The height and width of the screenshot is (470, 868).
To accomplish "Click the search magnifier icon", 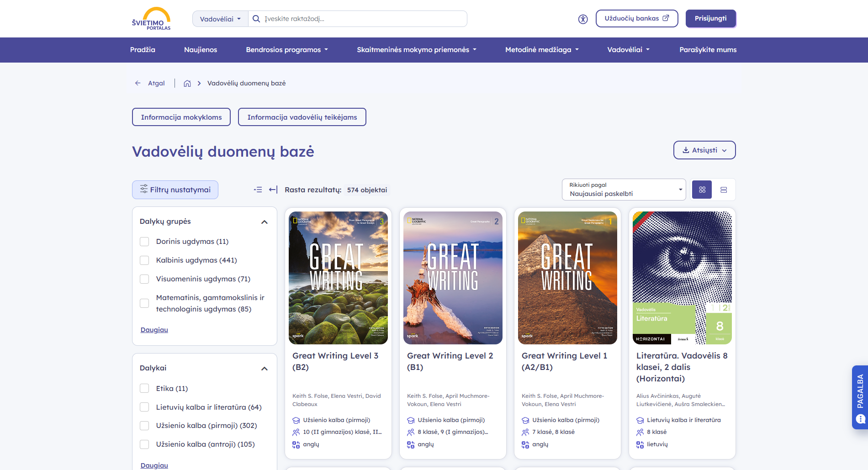I will 256,19.
